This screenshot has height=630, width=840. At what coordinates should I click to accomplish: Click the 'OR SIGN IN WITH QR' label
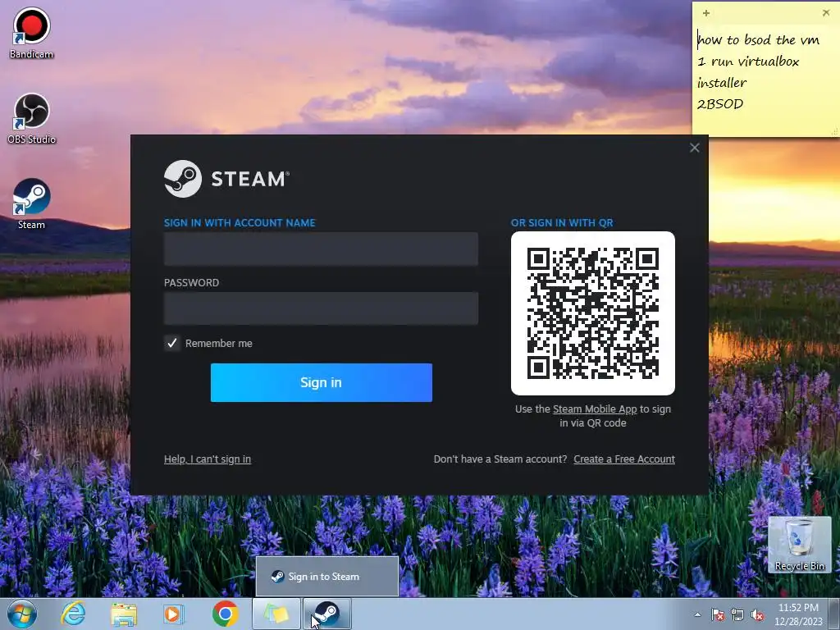click(x=562, y=223)
